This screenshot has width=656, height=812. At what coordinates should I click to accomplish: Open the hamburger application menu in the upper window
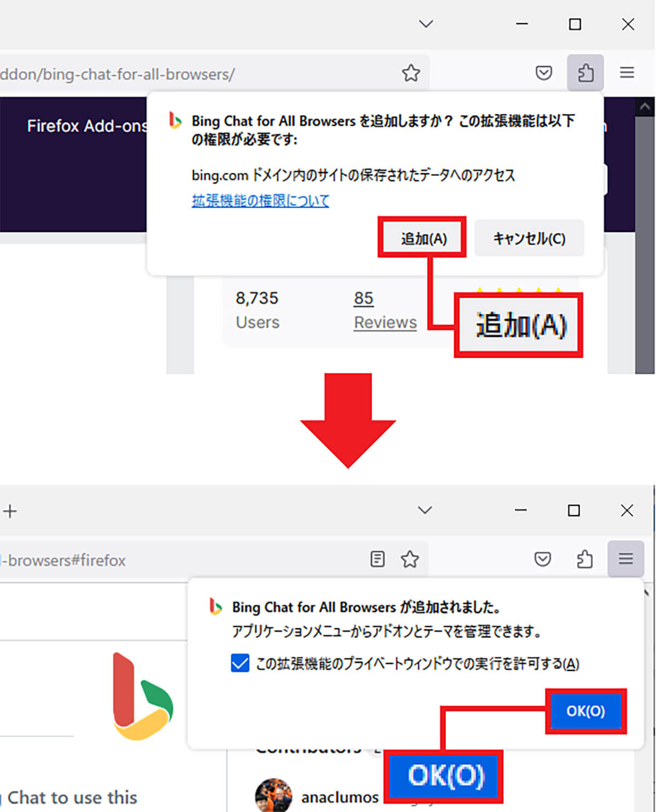627,73
